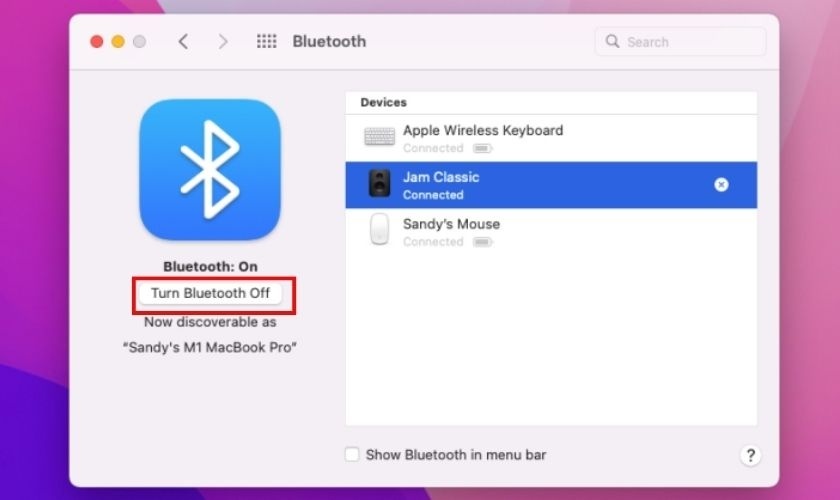840x500 pixels.
Task: Click the Turn Bluetooth Off button
Action: click(x=210, y=294)
